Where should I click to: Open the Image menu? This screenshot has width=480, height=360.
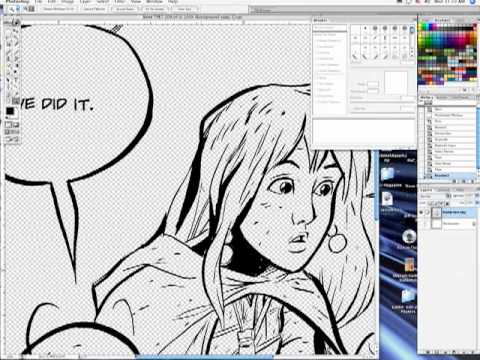pos(67,2)
